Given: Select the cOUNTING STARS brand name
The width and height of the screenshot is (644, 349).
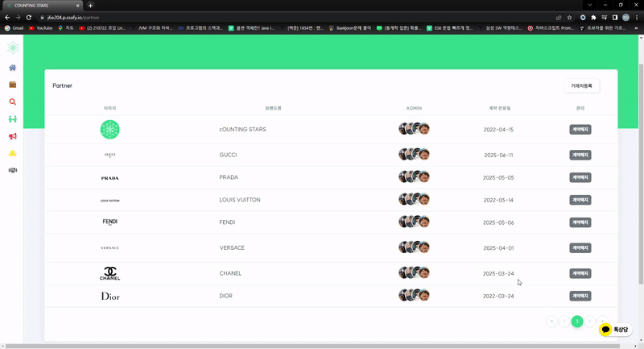Looking at the screenshot, I should 243,130.
